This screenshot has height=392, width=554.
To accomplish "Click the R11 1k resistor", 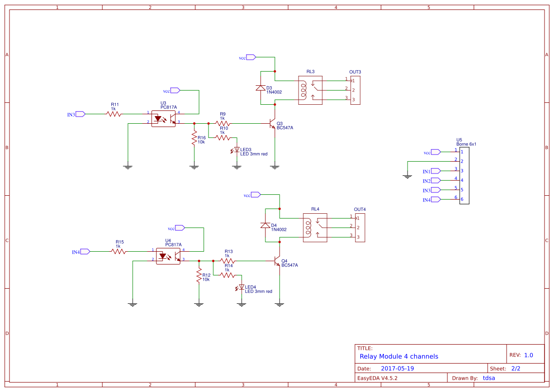I will pyautogui.click(x=114, y=114).
